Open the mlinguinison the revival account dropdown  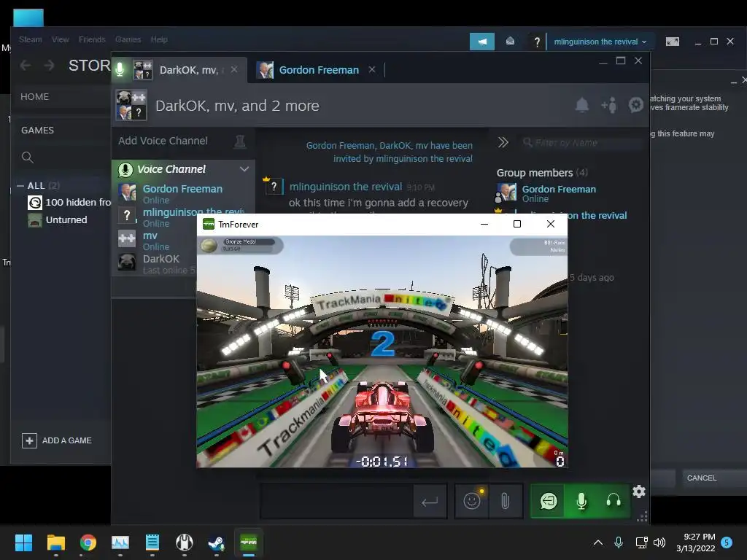pos(600,42)
